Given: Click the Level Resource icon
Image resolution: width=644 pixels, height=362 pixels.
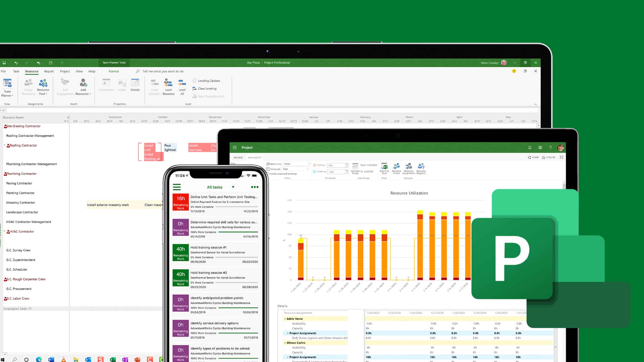Looking at the screenshot, I should click(x=168, y=87).
